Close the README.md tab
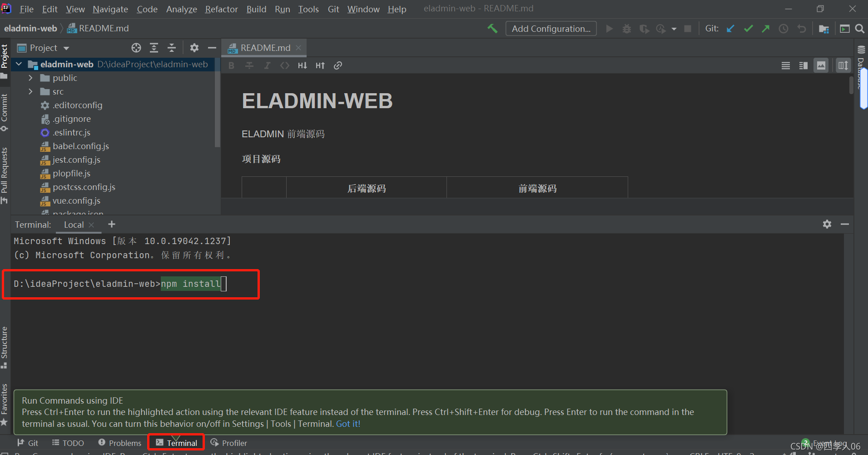This screenshot has width=868, height=455. pos(298,48)
